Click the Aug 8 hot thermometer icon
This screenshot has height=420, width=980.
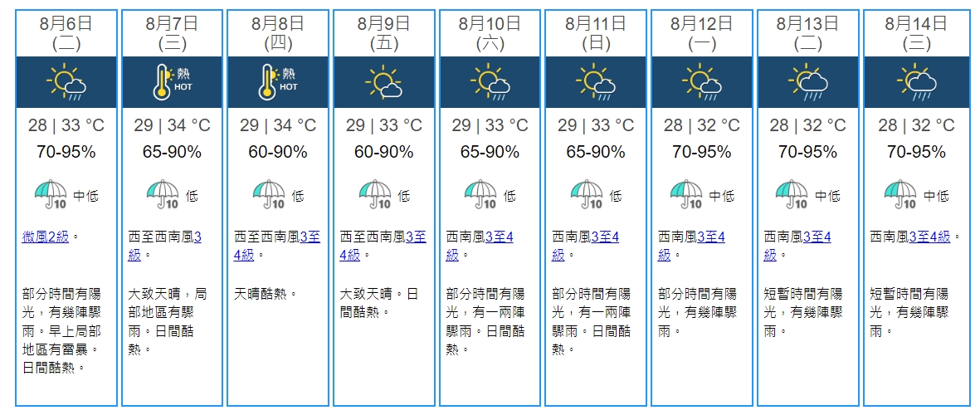click(278, 82)
